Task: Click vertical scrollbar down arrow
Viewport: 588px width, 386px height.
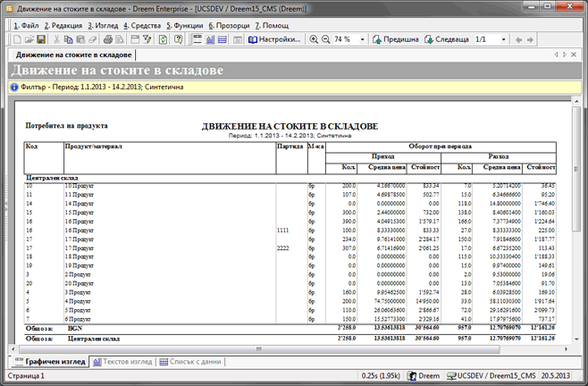Action: pyautogui.click(x=576, y=340)
